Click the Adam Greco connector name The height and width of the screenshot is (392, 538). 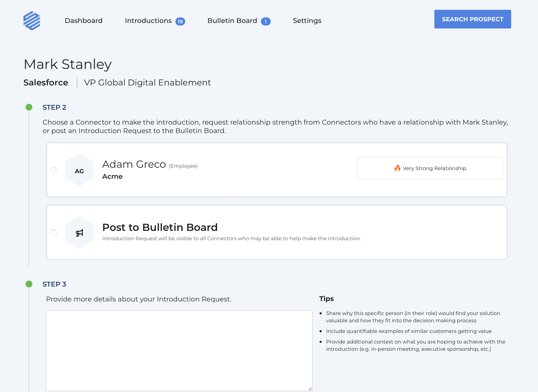pyautogui.click(x=134, y=164)
